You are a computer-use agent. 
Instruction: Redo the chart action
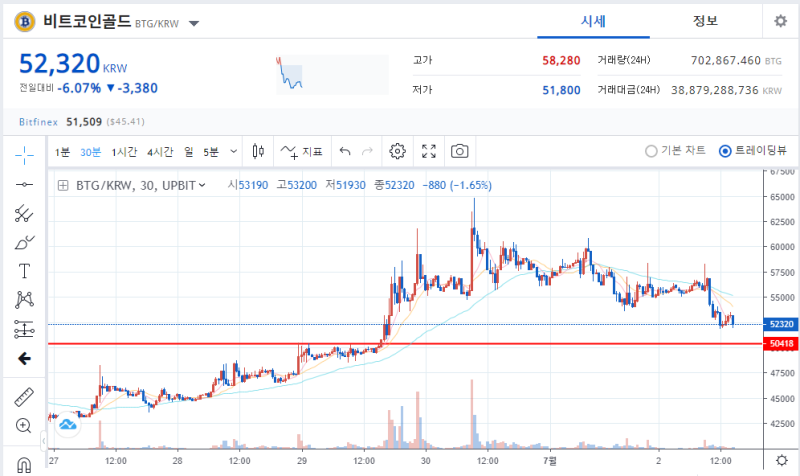367,152
